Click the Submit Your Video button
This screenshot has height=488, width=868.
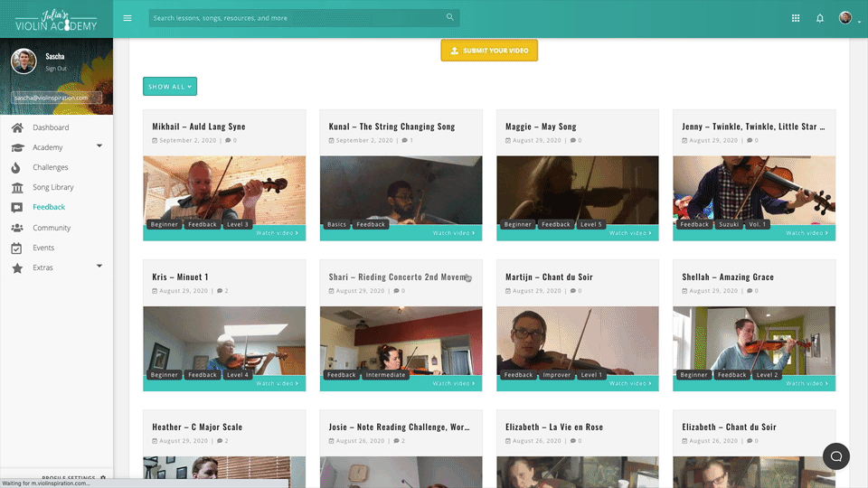[489, 51]
